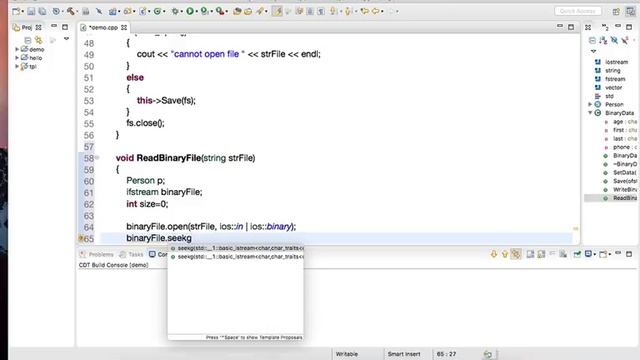This screenshot has width=640, height=360.
Task: Open dropdown arrow next to Run button
Action: (197, 12)
